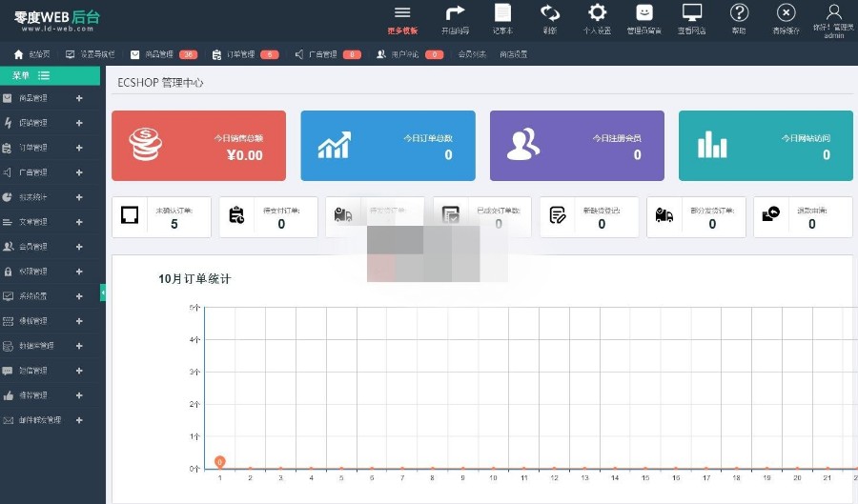
Task: Click the users icon on purple card
Action: tap(523, 144)
